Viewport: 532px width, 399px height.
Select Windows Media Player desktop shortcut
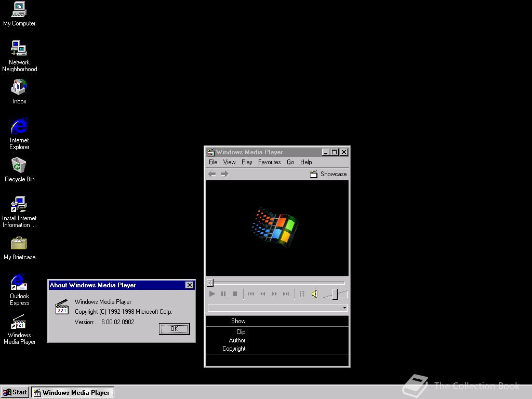click(19, 329)
